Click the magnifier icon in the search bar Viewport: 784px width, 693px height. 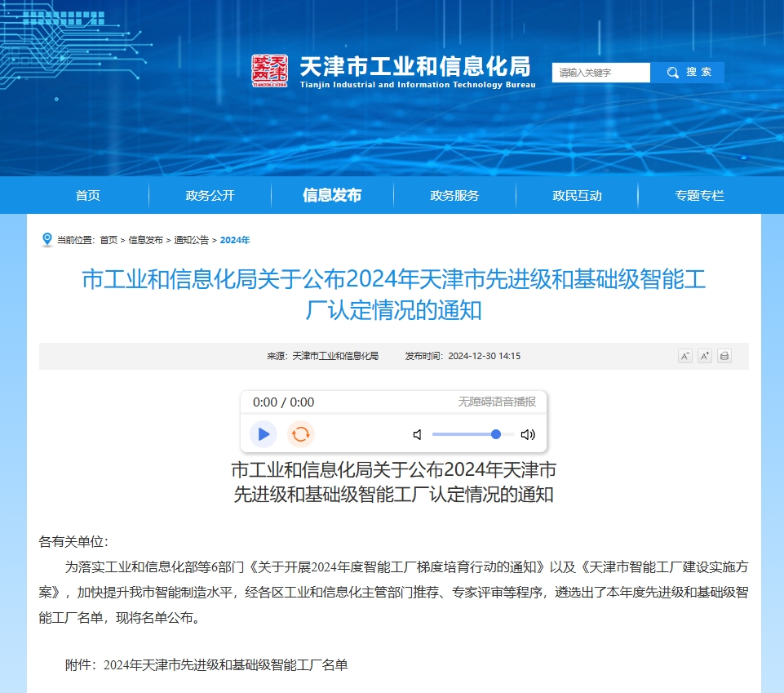pos(671,72)
